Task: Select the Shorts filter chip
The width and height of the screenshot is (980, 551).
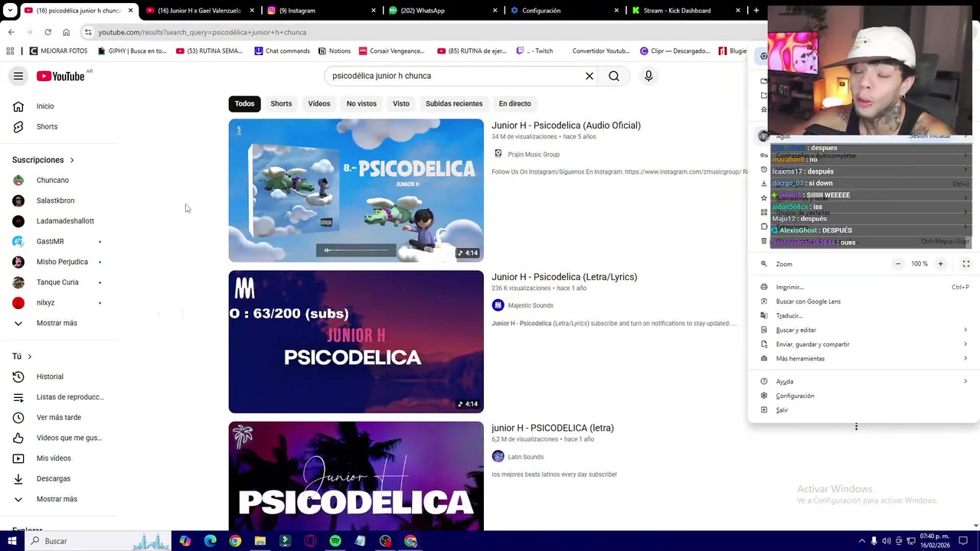Action: click(x=281, y=103)
